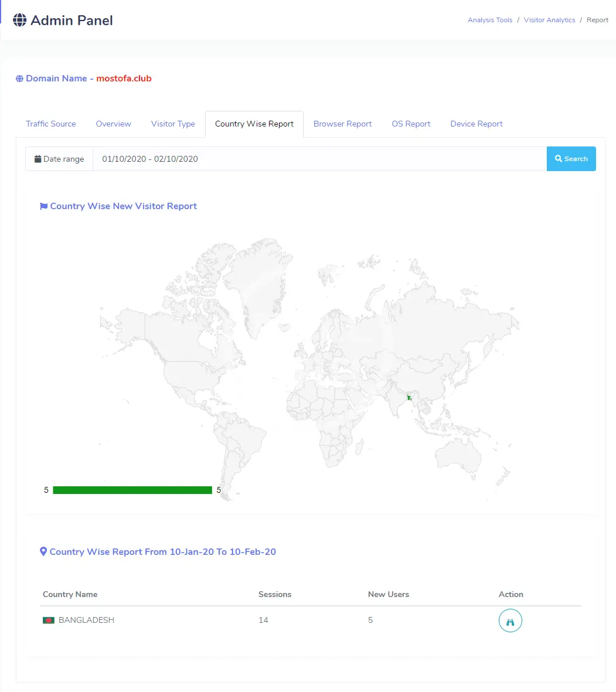Click the Bangladesh flag icon in table
The width and height of the screenshot is (616, 692).
coord(48,621)
